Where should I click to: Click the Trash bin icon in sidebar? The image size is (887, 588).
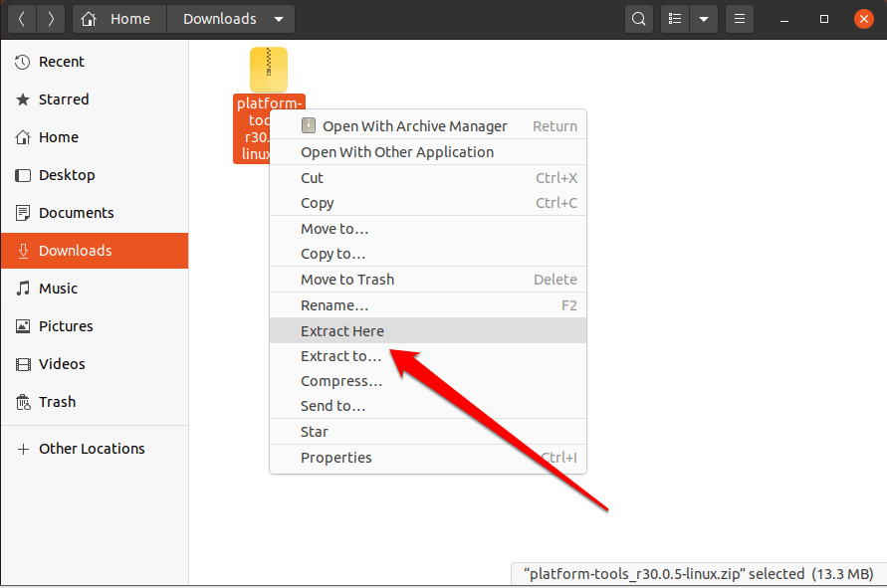point(23,402)
